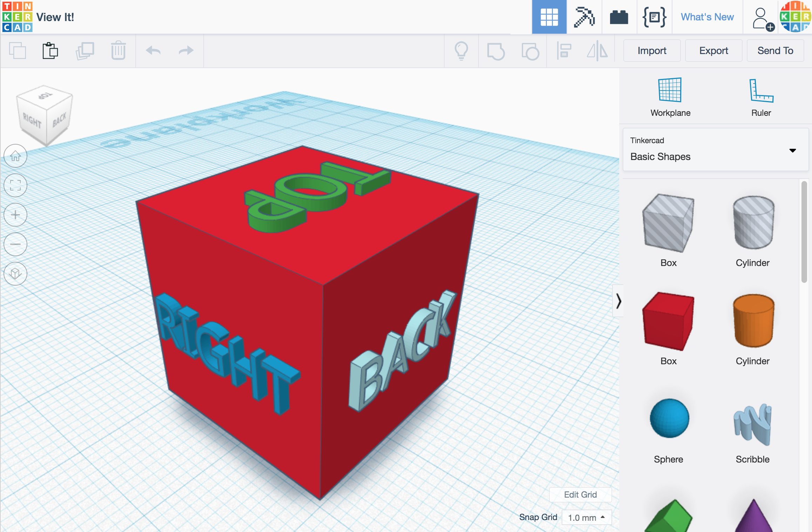Viewport: 812px width, 532px height.
Task: Click the Send To button
Action: coord(775,51)
